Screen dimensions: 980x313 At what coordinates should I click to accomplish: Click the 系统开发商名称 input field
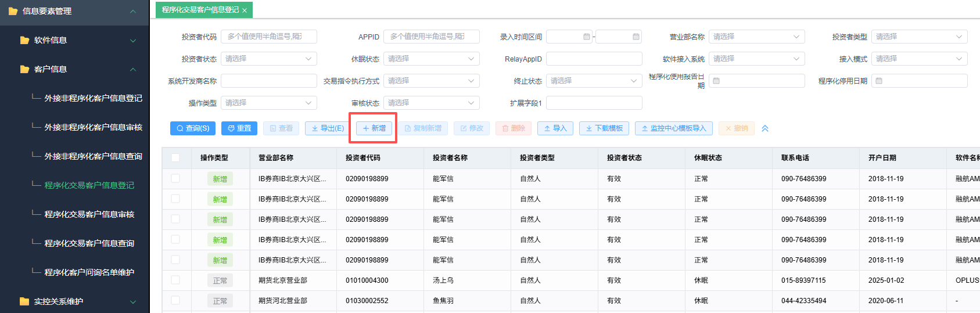coord(268,81)
